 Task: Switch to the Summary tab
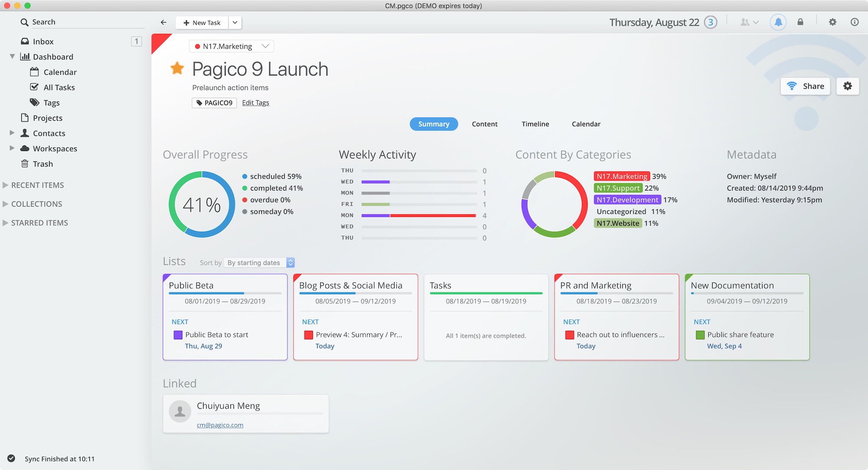point(434,124)
